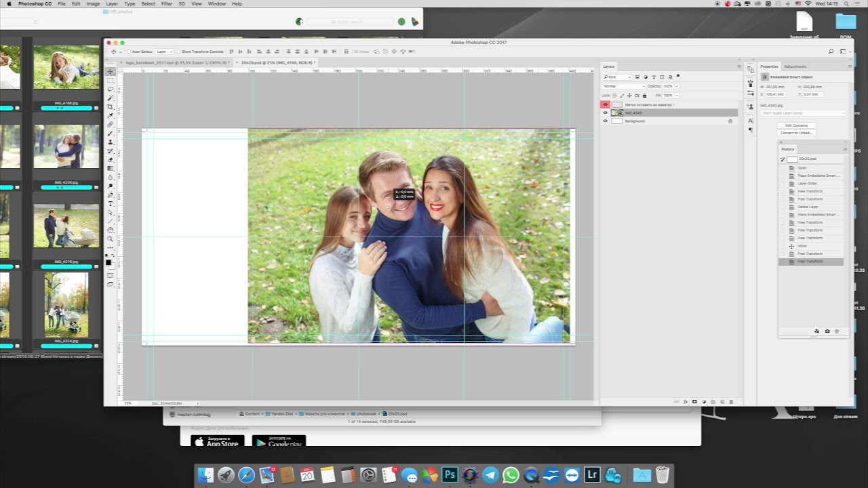Screen dimensions: 868x488
Task: Open the Filter menu
Action: (x=166, y=4)
